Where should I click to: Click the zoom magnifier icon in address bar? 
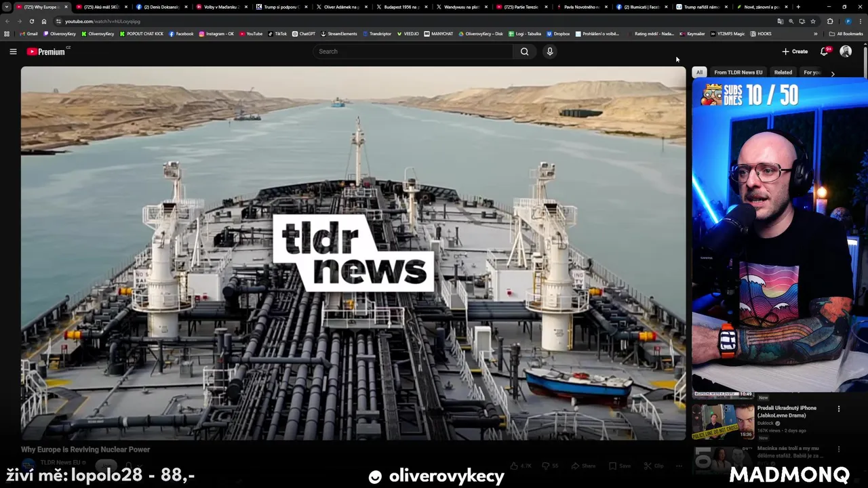pos(791,21)
